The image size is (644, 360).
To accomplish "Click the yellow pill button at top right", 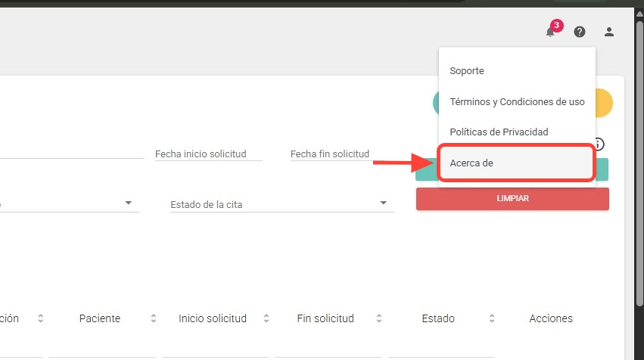I will 605,104.
